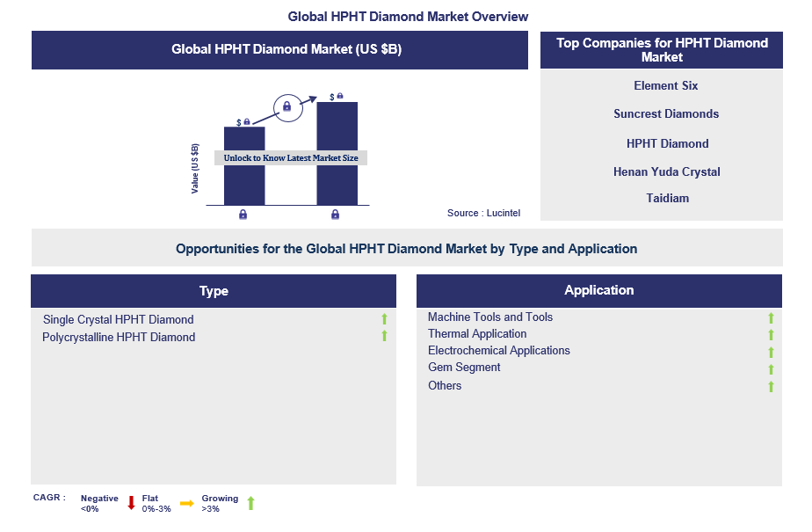The image size is (812, 532).
Task: Click the padlock below the right bar axis
Action: tap(336, 215)
